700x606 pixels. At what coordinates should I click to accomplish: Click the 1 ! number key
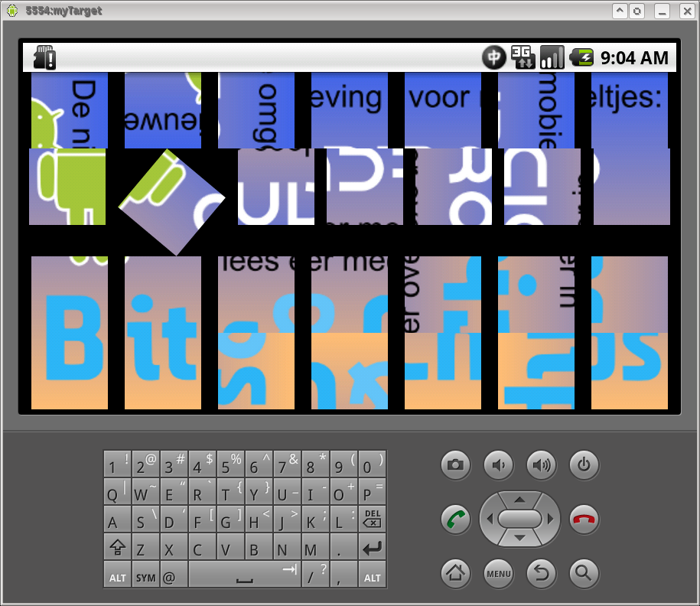click(117, 464)
